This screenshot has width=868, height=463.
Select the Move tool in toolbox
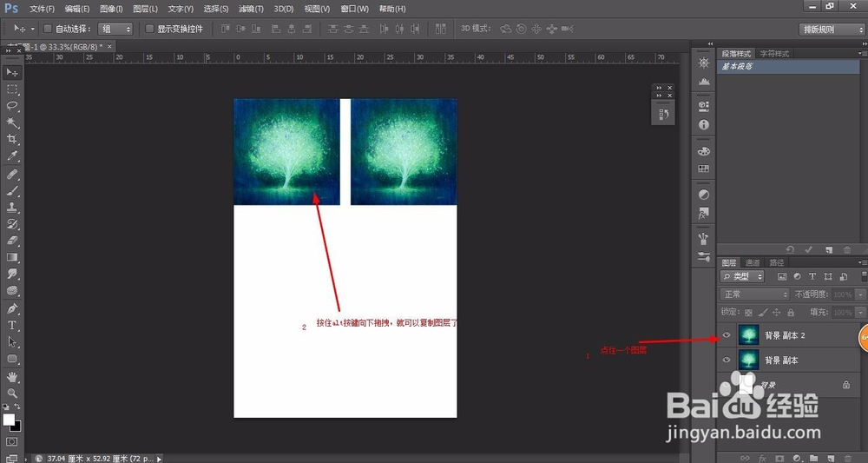(12, 73)
